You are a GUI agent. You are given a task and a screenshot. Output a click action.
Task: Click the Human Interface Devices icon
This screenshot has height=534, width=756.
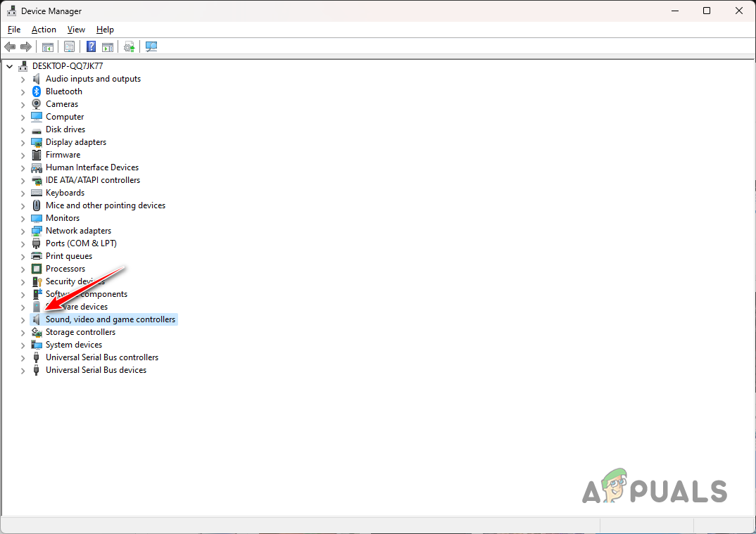(x=37, y=167)
